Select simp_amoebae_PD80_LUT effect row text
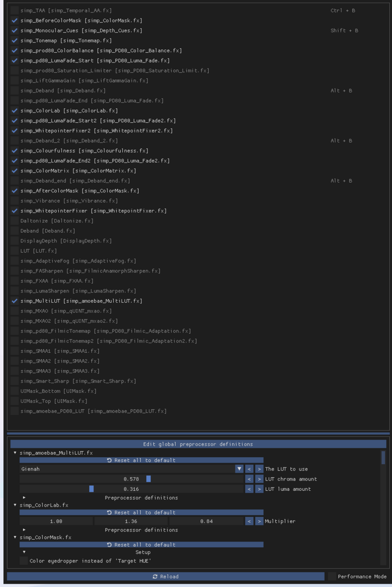Screen dimensions: 392x587 [94, 411]
